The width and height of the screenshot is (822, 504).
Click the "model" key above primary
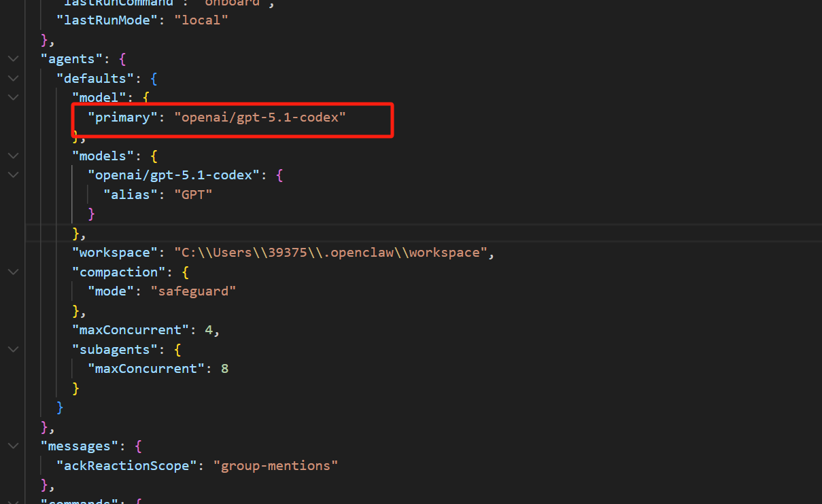(99, 97)
